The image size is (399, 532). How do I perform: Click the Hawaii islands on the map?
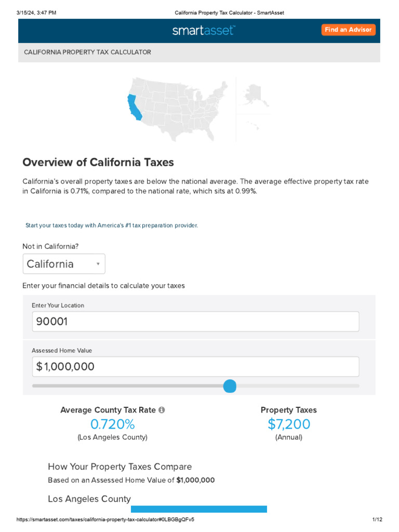253,125
